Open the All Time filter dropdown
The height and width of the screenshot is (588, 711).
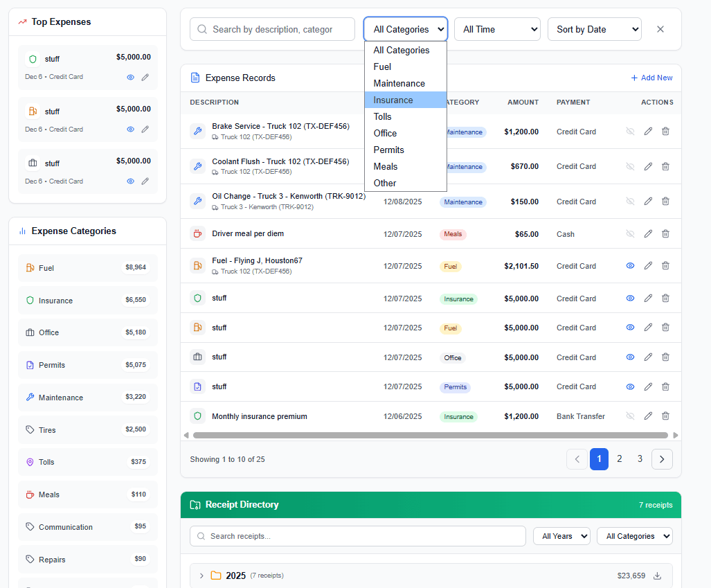(497, 29)
